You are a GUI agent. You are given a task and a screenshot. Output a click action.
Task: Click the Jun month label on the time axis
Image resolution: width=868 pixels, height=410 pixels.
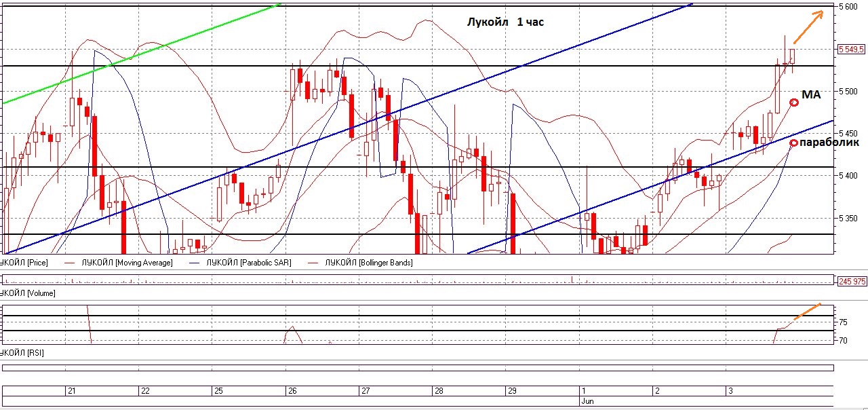point(587,400)
